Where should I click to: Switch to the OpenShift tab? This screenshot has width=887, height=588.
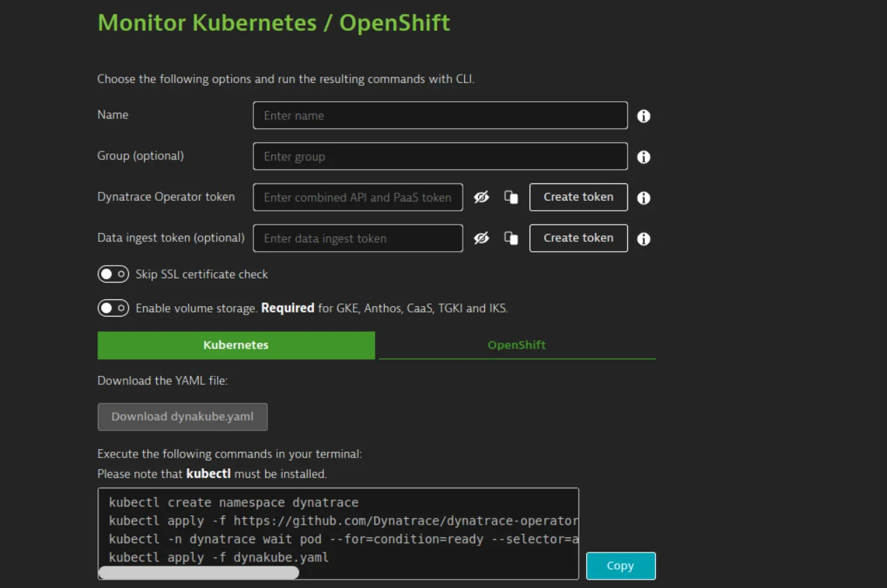tap(516, 345)
